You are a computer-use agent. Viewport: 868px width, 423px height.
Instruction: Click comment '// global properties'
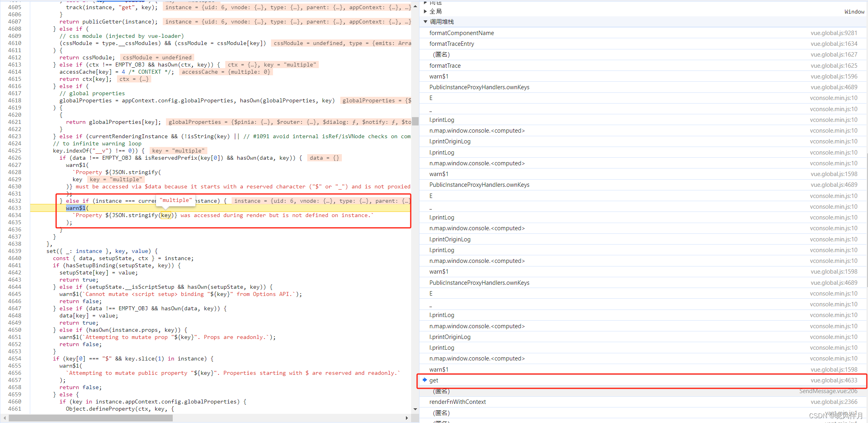click(x=92, y=93)
